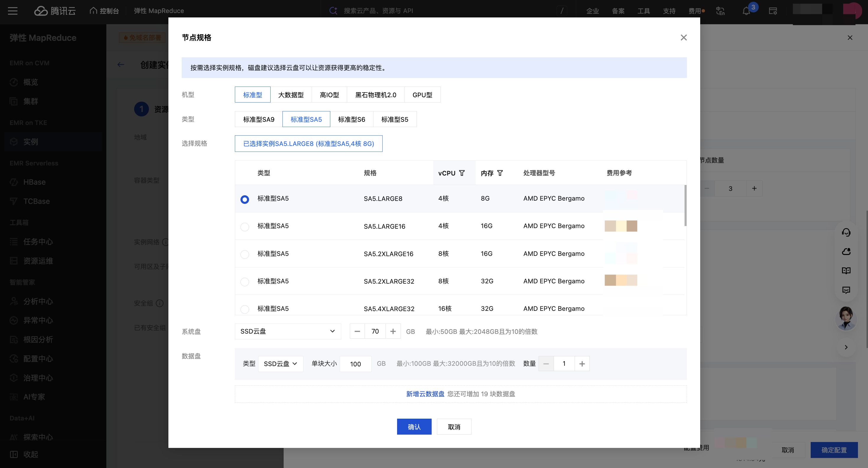
Task: Open customer service headset icon
Action: coord(846,233)
